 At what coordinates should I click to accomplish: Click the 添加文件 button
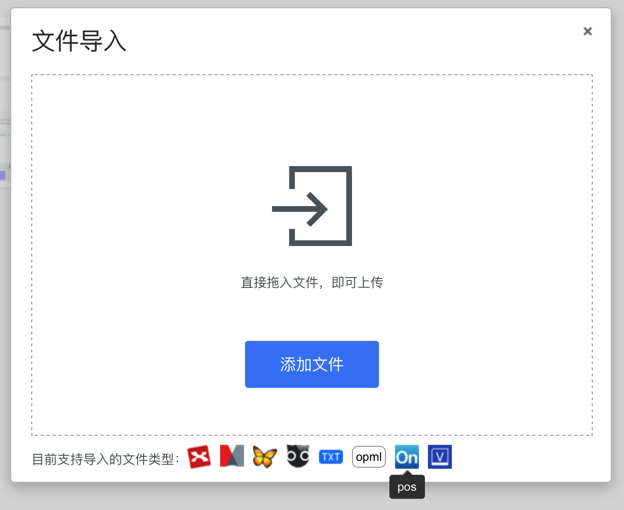pyautogui.click(x=312, y=364)
